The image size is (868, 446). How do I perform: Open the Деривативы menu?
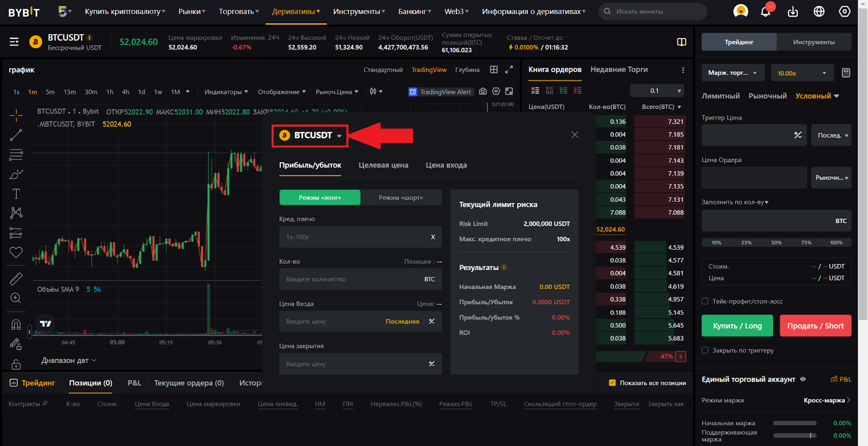tap(296, 11)
